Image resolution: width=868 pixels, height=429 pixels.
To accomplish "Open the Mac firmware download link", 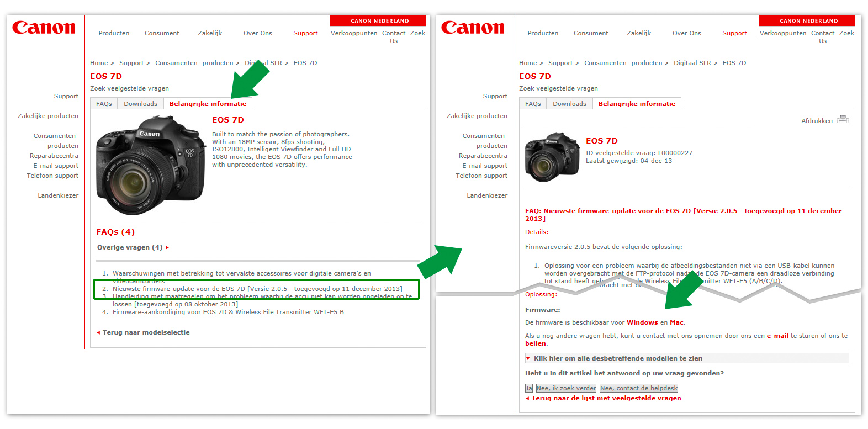I will [676, 322].
